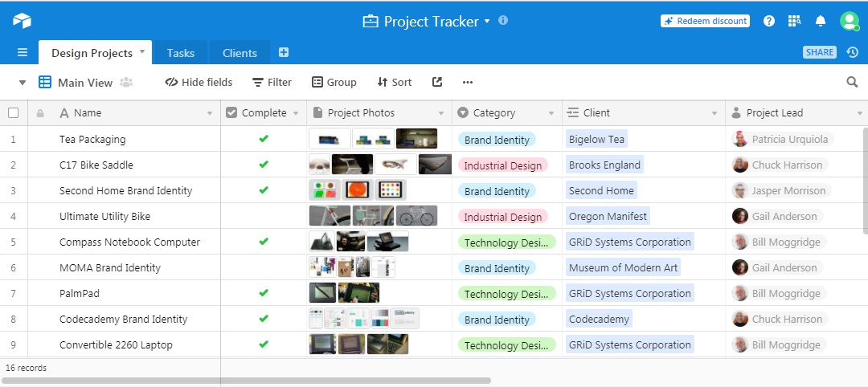868x387 pixels.
Task: Click the attachment icon in Project Photos header
Action: (317, 112)
